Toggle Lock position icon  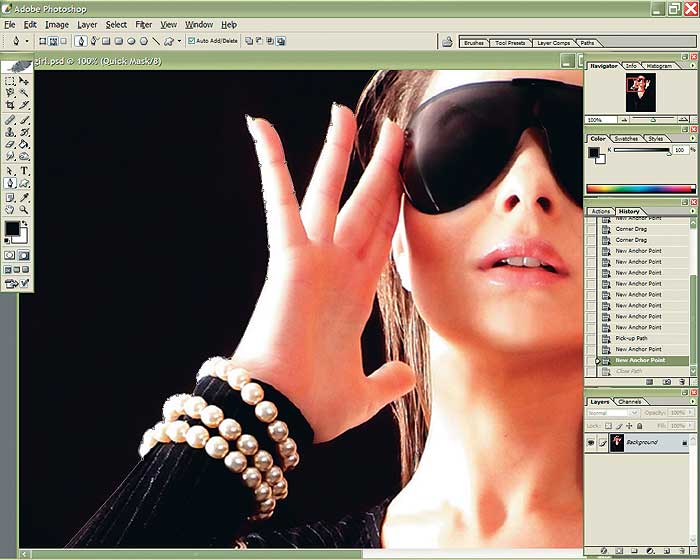pos(629,426)
